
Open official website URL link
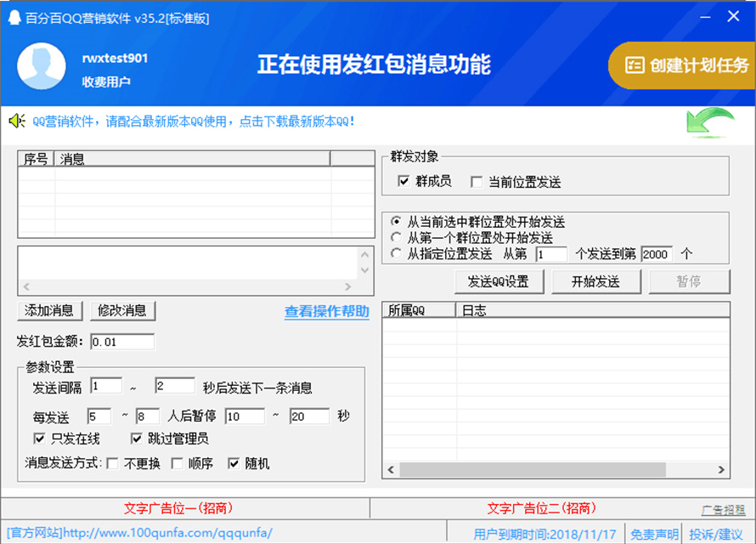[139, 533]
